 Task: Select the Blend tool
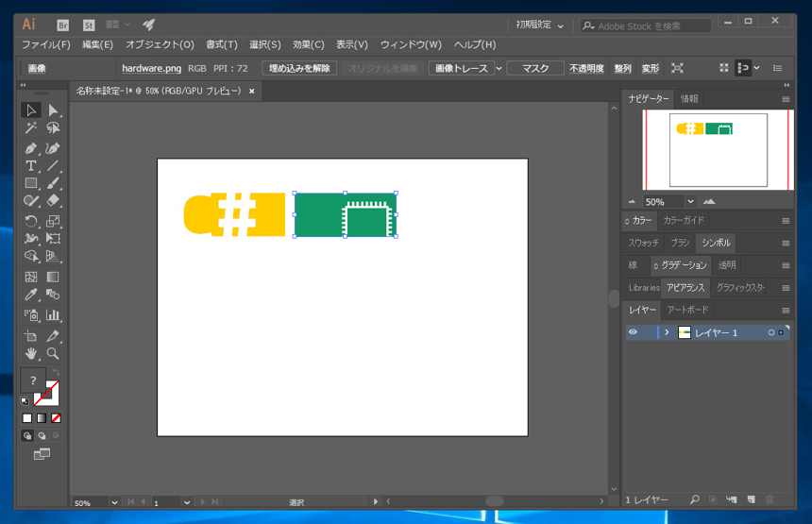(x=53, y=295)
